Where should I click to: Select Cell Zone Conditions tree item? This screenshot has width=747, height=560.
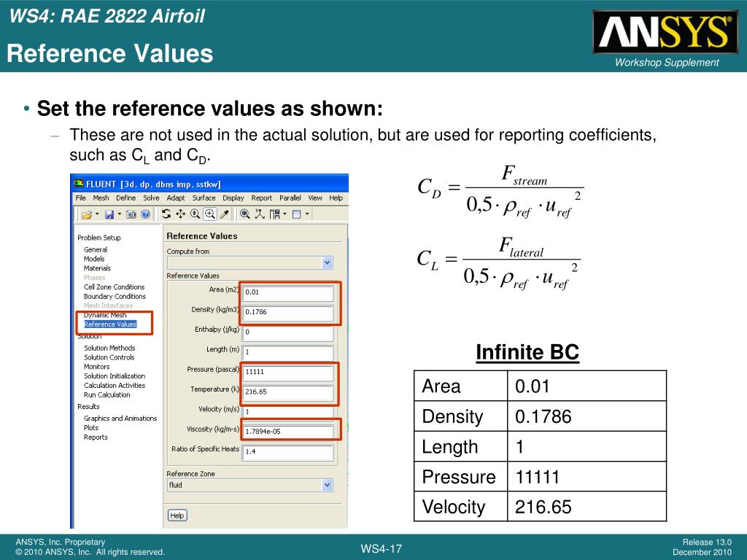(114, 287)
